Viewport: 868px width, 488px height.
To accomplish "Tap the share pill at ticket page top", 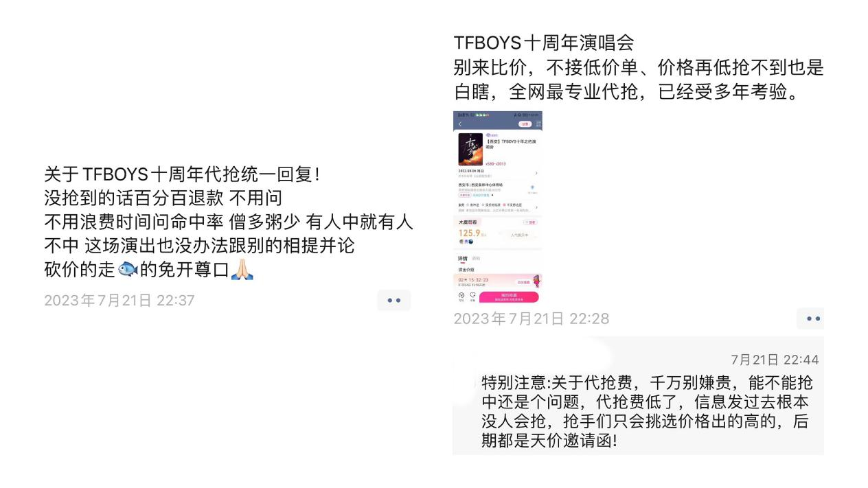I will click(525, 124).
